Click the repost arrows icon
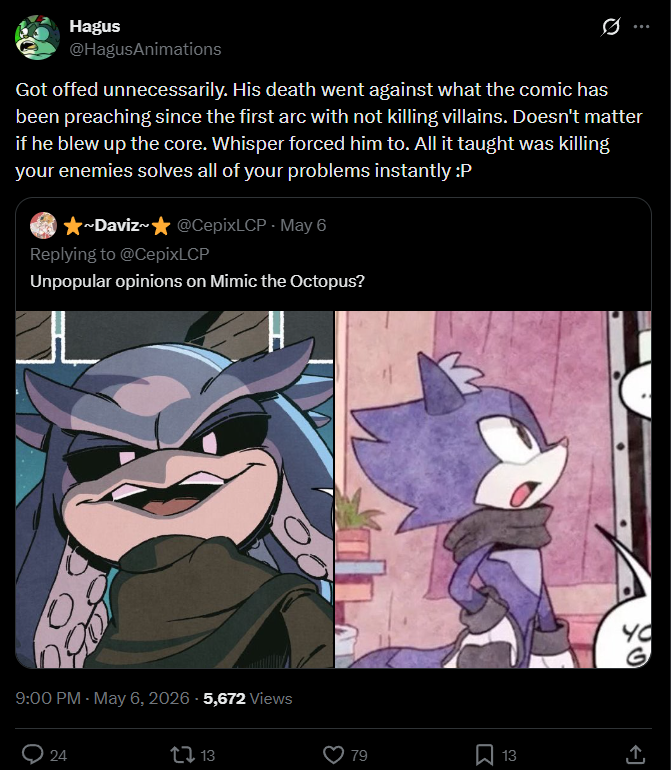 (x=182, y=754)
